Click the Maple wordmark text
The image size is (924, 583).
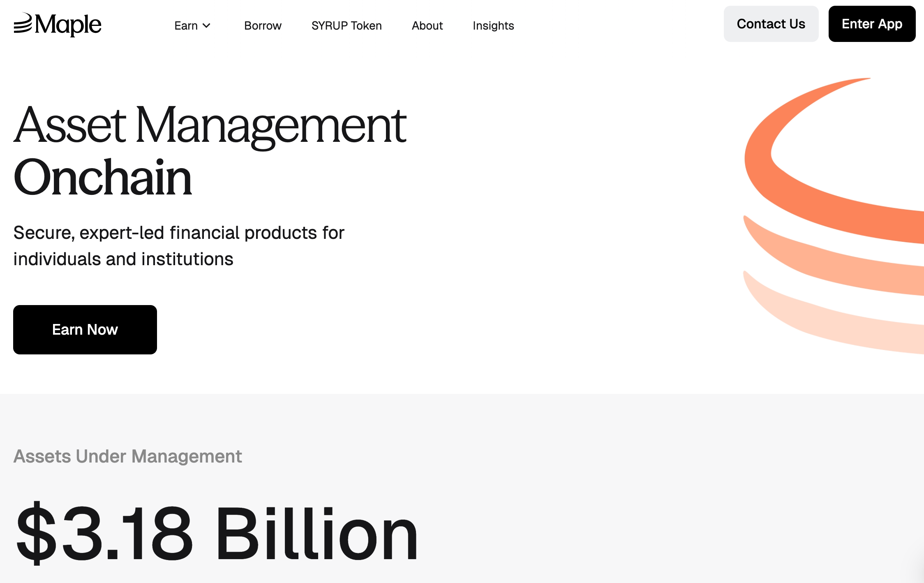[68, 25]
